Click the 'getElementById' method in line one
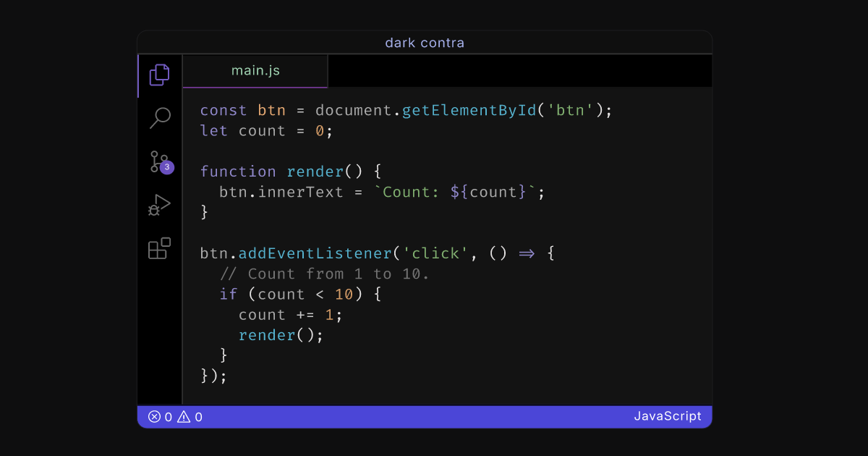 click(469, 111)
